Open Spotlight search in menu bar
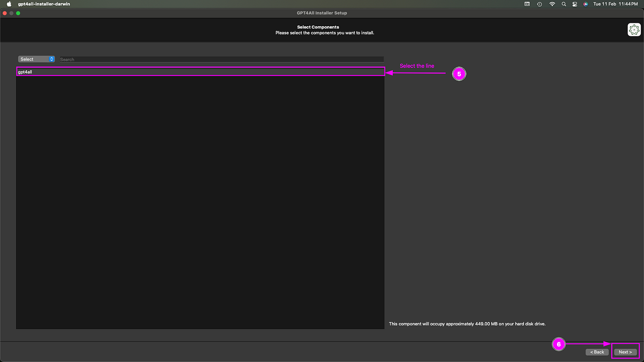The image size is (644, 362). [563, 4]
